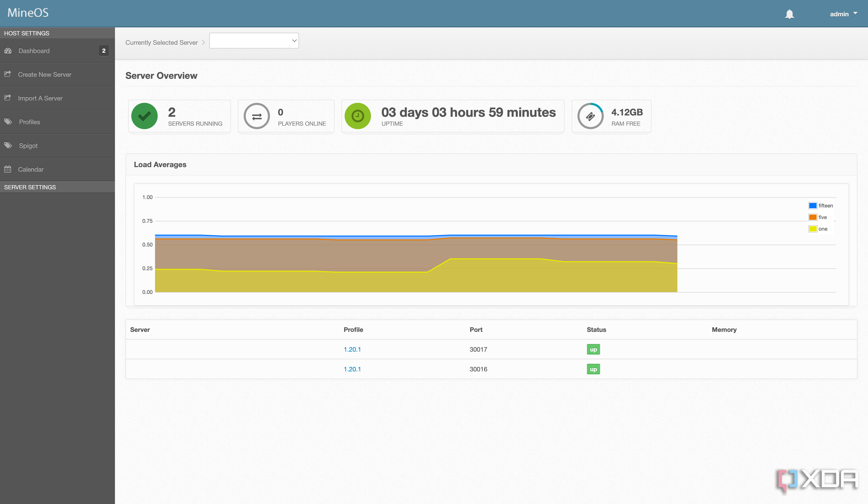The width and height of the screenshot is (868, 504).
Task: Click the SERVERS RUNNING label
Action: coord(195,124)
